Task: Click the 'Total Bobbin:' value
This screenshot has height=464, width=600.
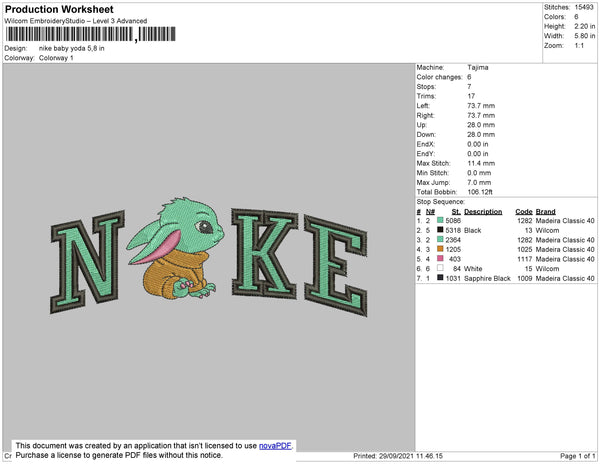Action: click(480, 192)
